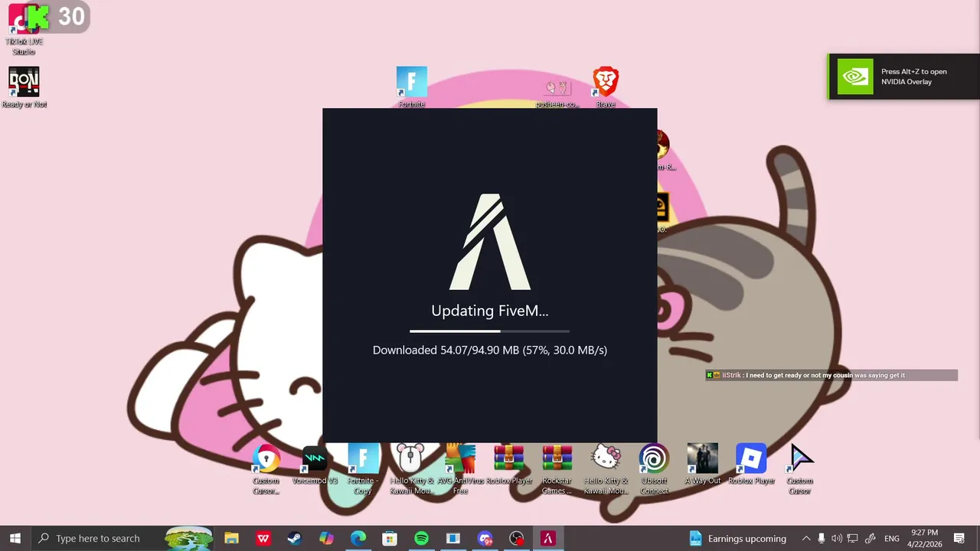Viewport: 980px width, 551px height.
Task: Click the "Updating FiveM..." text
Action: (490, 311)
